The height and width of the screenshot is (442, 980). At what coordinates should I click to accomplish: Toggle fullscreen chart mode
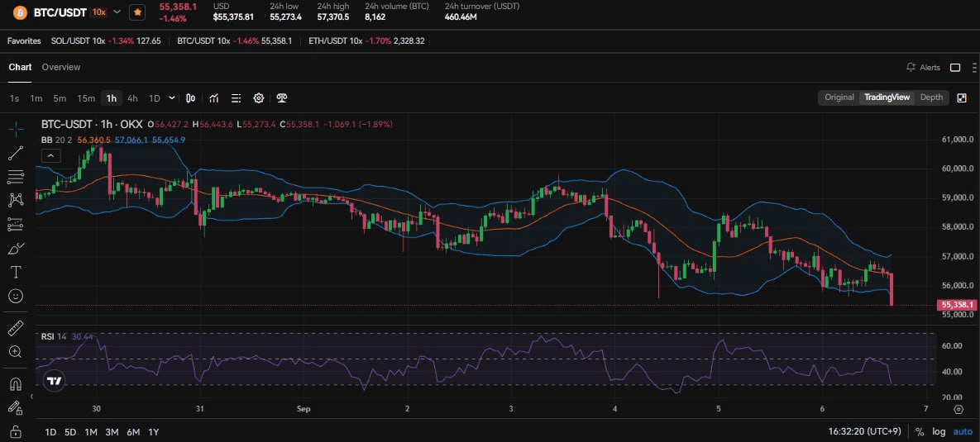(x=962, y=98)
